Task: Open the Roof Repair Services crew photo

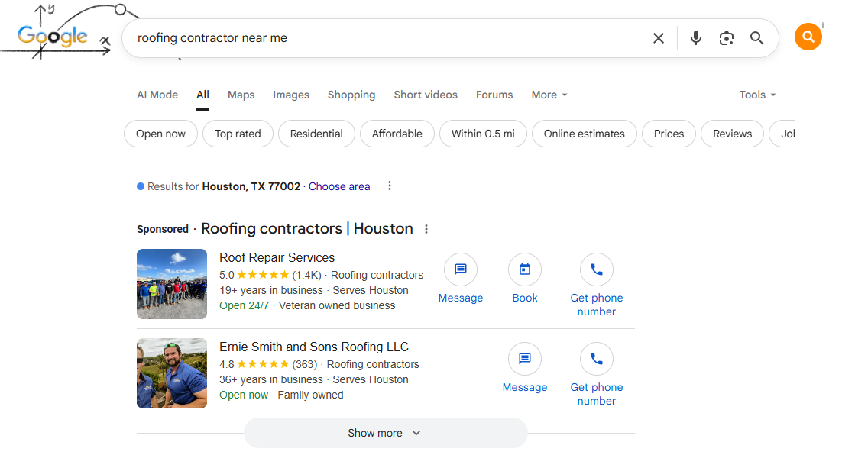Action: pos(172,284)
